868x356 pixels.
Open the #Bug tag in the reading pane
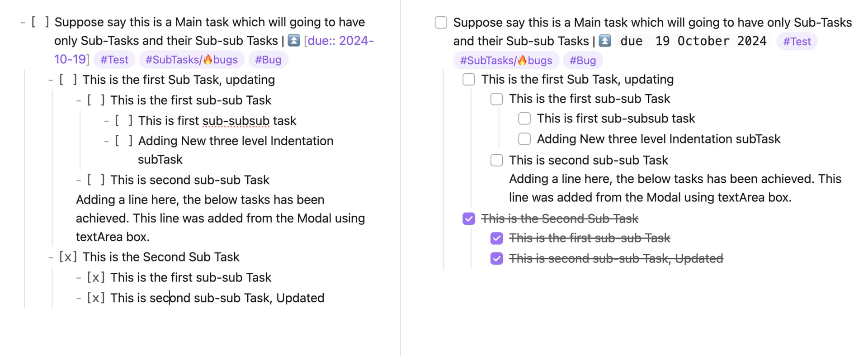(582, 60)
